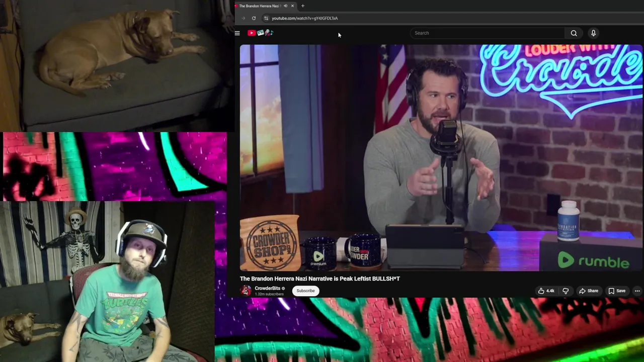
Task: Open a new browser tab
Action: point(303,6)
